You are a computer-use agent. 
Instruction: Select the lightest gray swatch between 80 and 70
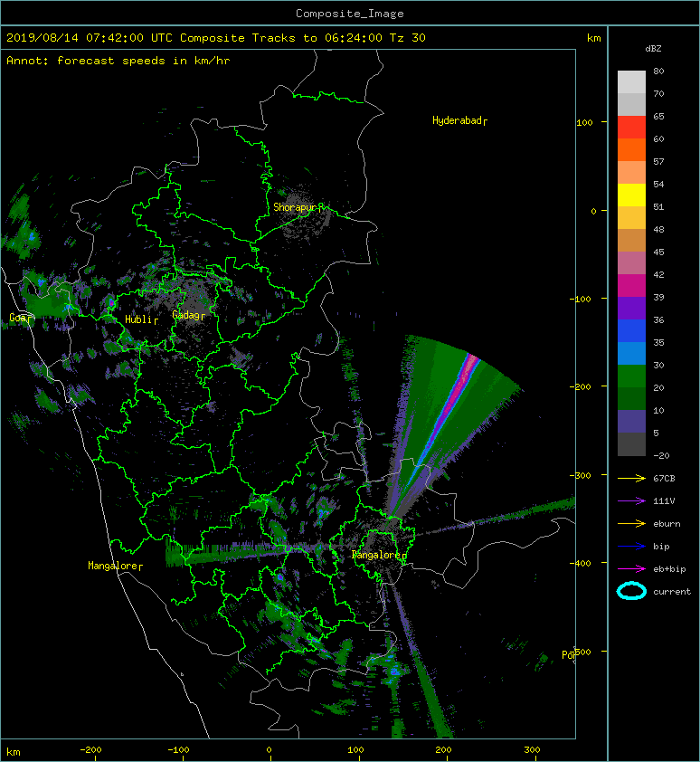[x=631, y=82]
